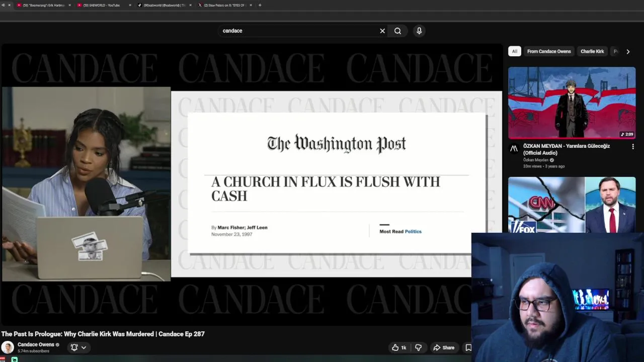Share the Candace Ep 287 video
Image resolution: width=644 pixels, height=362 pixels.
tap(444, 347)
